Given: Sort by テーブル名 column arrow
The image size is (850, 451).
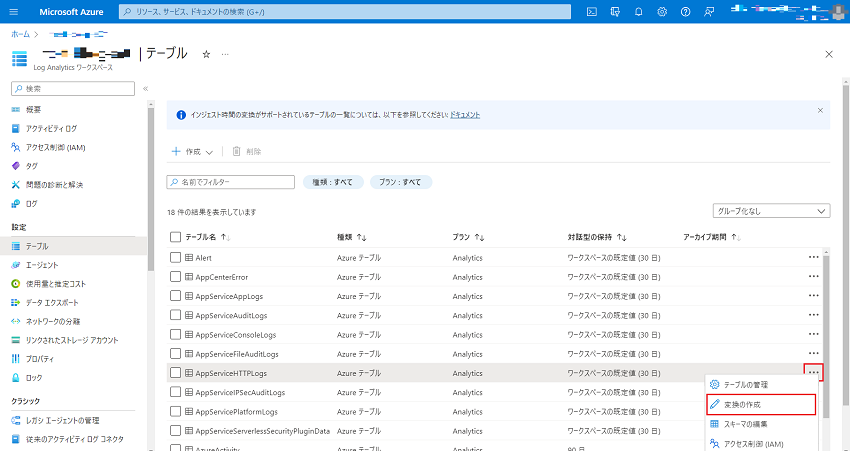Looking at the screenshot, I should click(226, 237).
